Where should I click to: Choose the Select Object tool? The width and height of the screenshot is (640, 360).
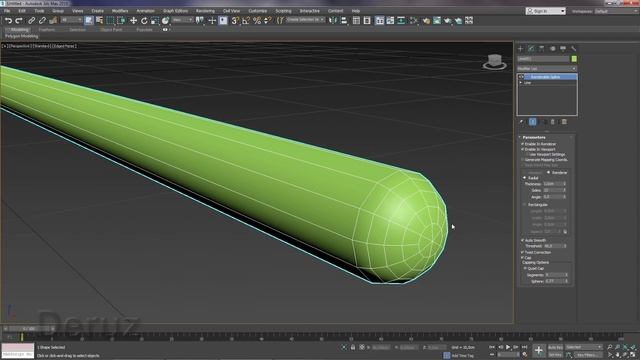[x=89, y=20]
